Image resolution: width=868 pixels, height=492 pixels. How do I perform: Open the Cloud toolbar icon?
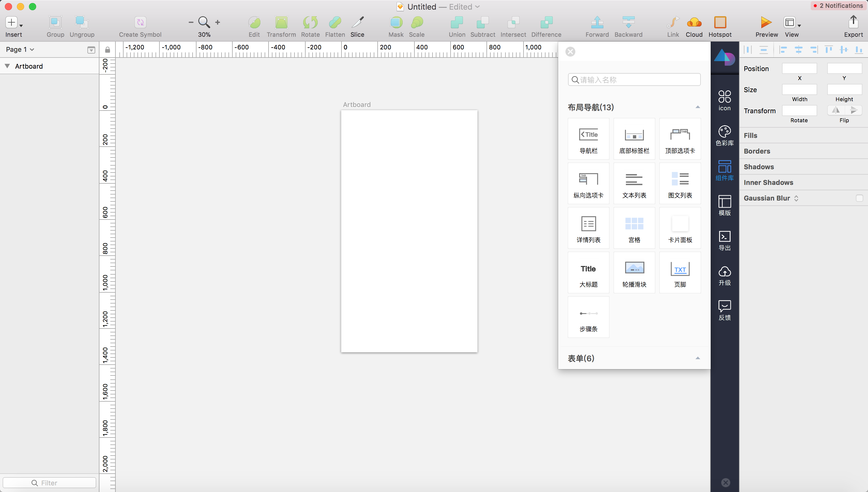tap(694, 23)
